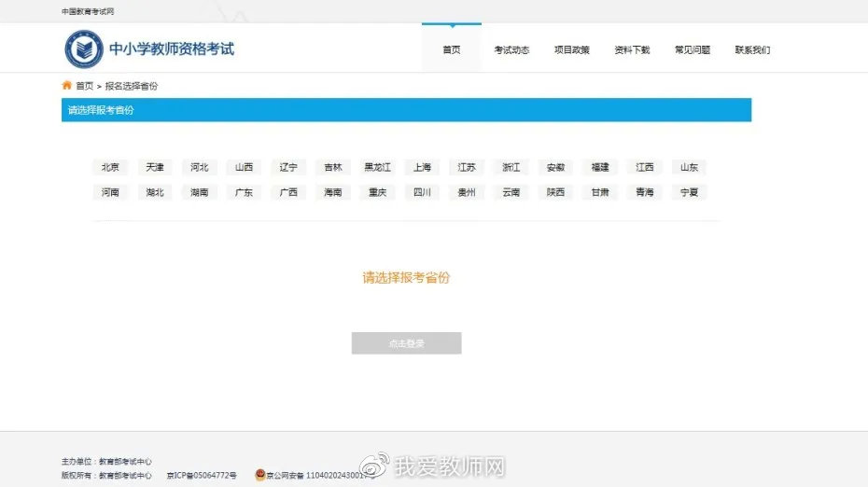Select province 河南
This screenshot has height=487, width=868.
[x=110, y=192]
